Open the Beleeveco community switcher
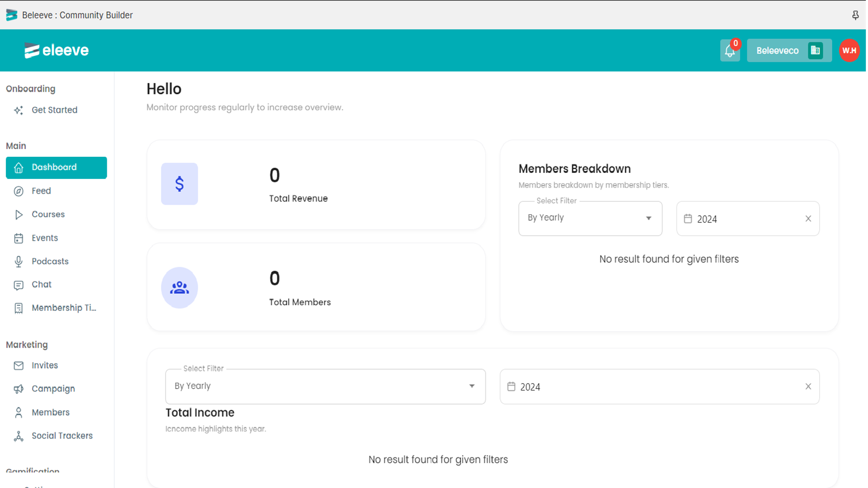 (x=789, y=50)
